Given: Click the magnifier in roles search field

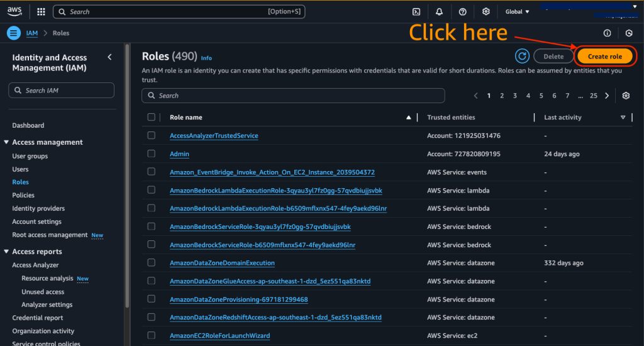Looking at the screenshot, I should tap(151, 96).
